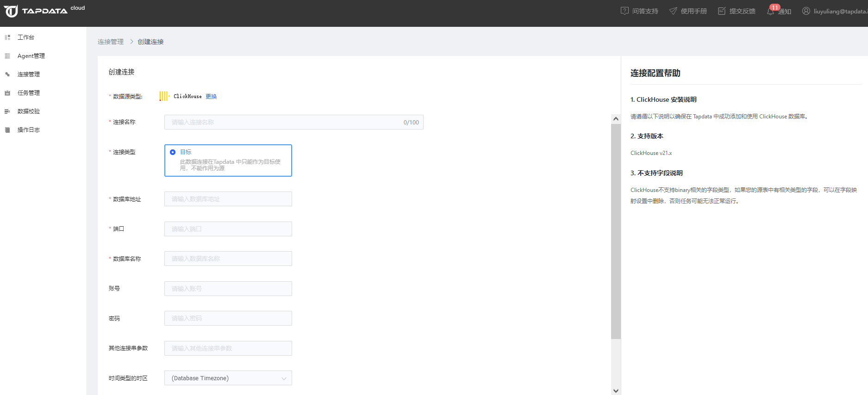868x395 pixels.
Task: Click the Tapdata cloud logo
Action: (44, 11)
